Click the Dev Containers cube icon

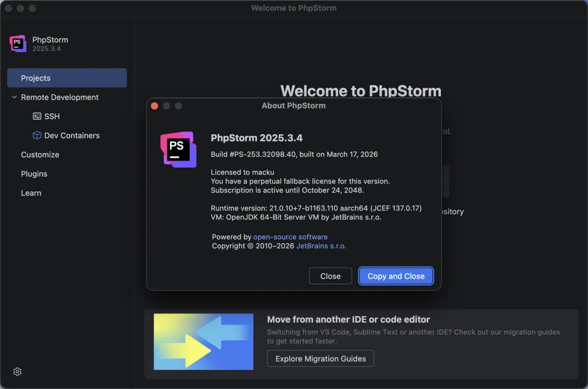(x=37, y=135)
